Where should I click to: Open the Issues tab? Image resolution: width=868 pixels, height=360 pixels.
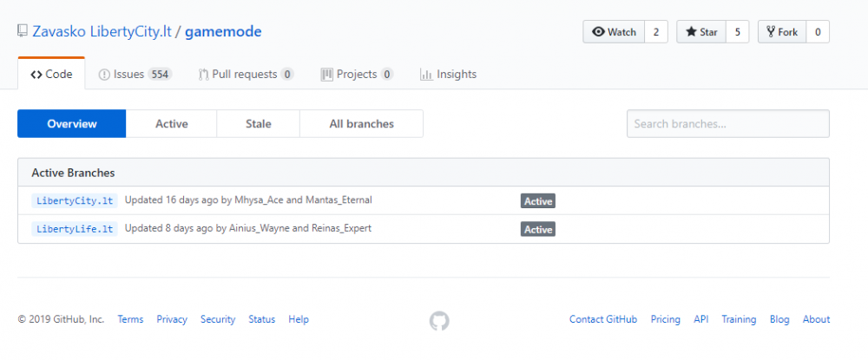click(x=135, y=74)
